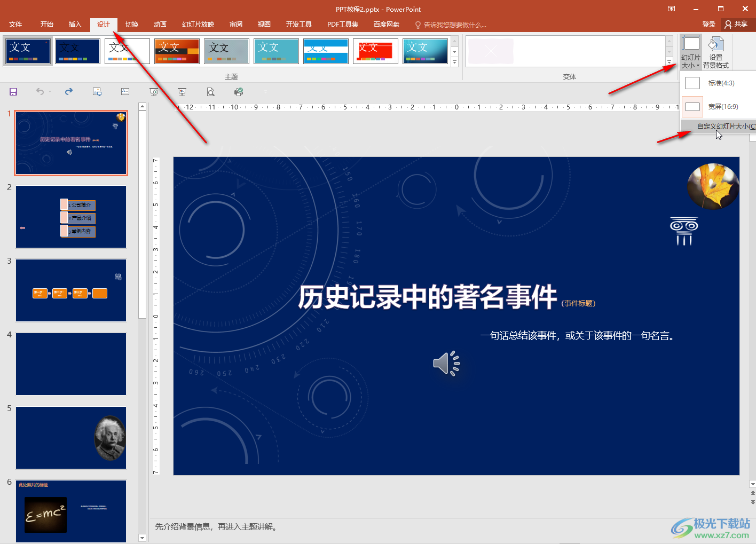756x544 pixels.
Task: Open 设置背景格式 background format tool
Action: tap(715, 52)
